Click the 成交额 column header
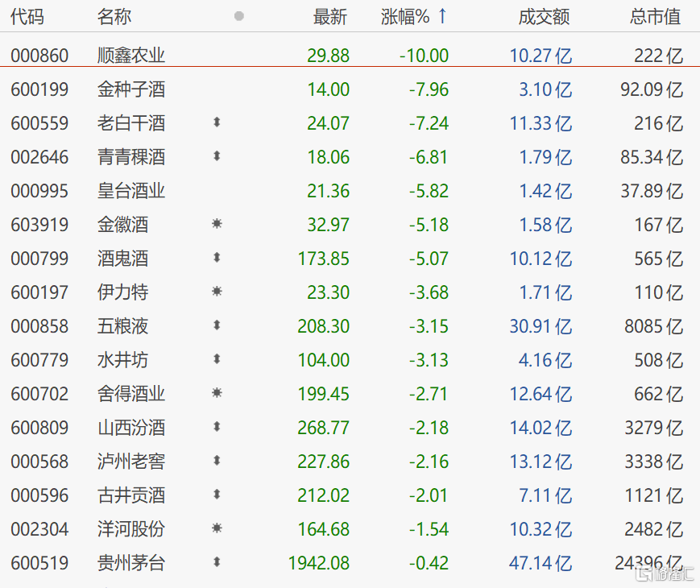This screenshot has height=588, width=700. tap(545, 17)
